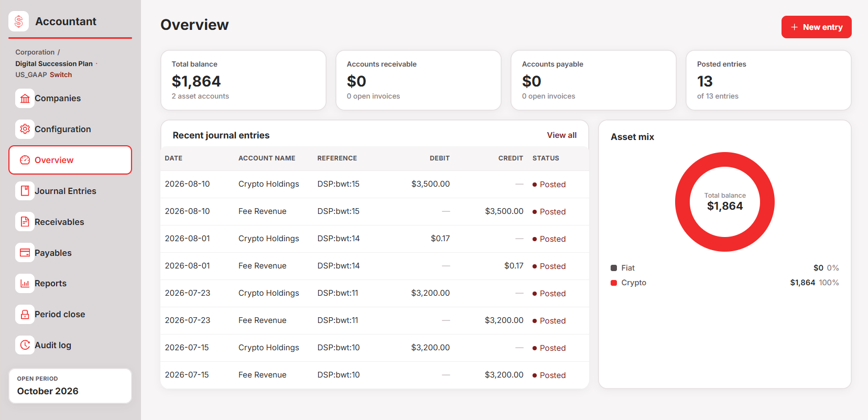
Task: Open the Total balance summary card
Action: point(243,80)
